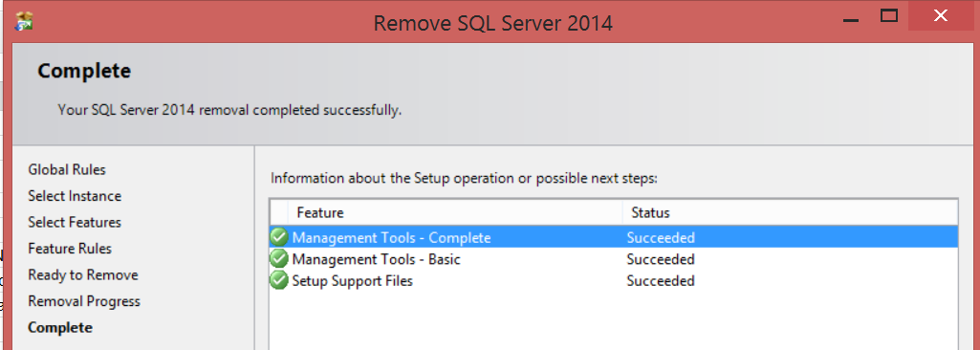Select the Complete step in sidebar
This screenshot has width=980, height=350.
click(x=60, y=327)
